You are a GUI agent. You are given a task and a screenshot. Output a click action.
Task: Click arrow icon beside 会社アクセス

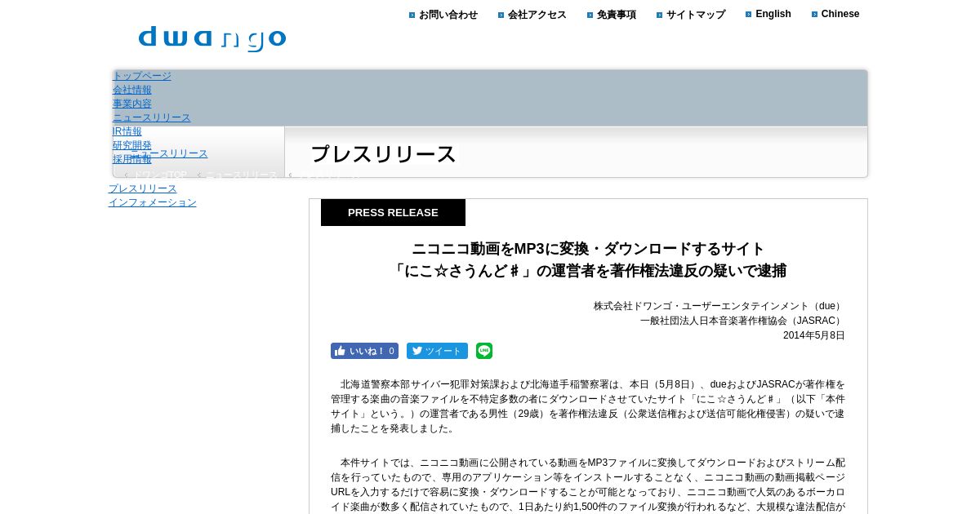pyautogui.click(x=501, y=15)
